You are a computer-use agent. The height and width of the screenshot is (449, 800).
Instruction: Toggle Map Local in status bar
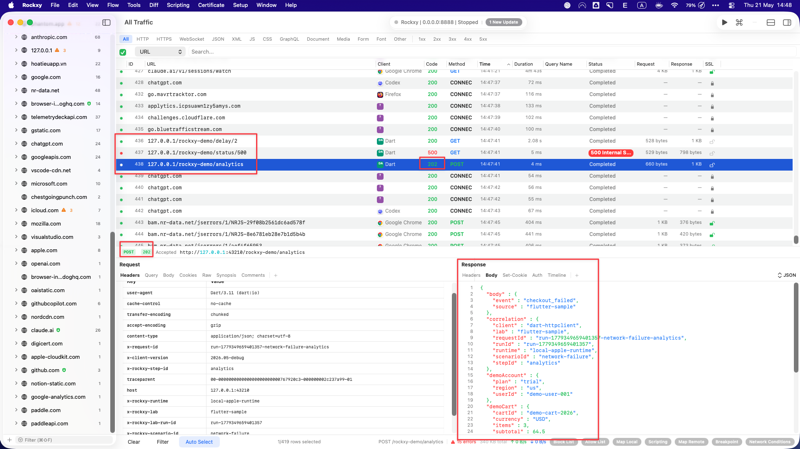pos(627,442)
